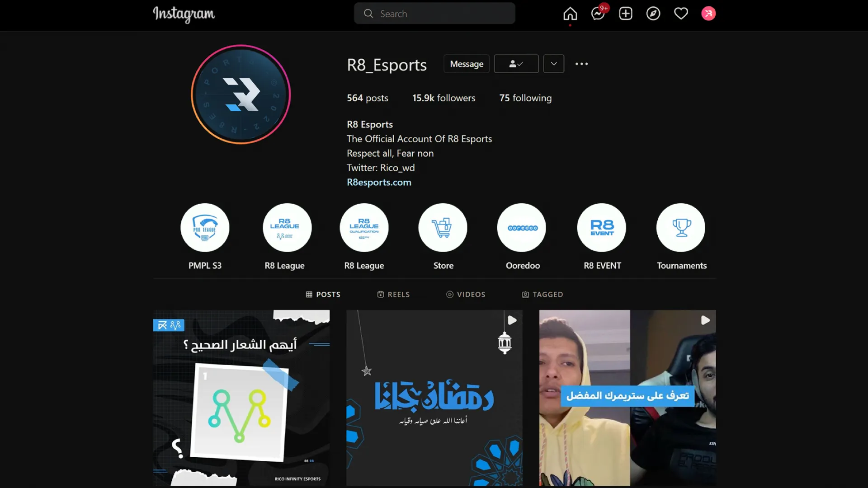
Task: View the 15.9k followers list
Action: pos(443,98)
